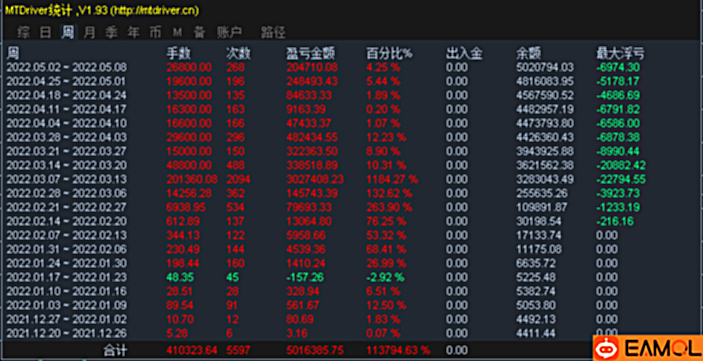Click balance 4411.44
The height and width of the screenshot is (361, 703).
(x=536, y=333)
